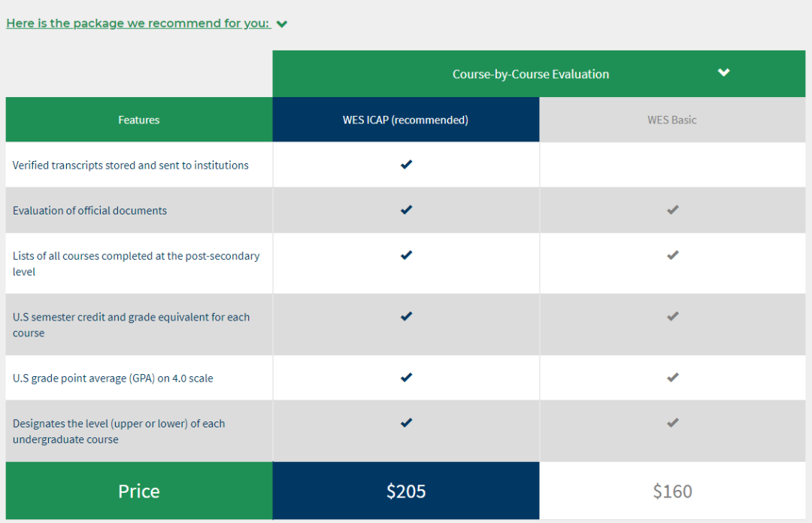
Task: Click the green Features header cell
Action: point(139,120)
